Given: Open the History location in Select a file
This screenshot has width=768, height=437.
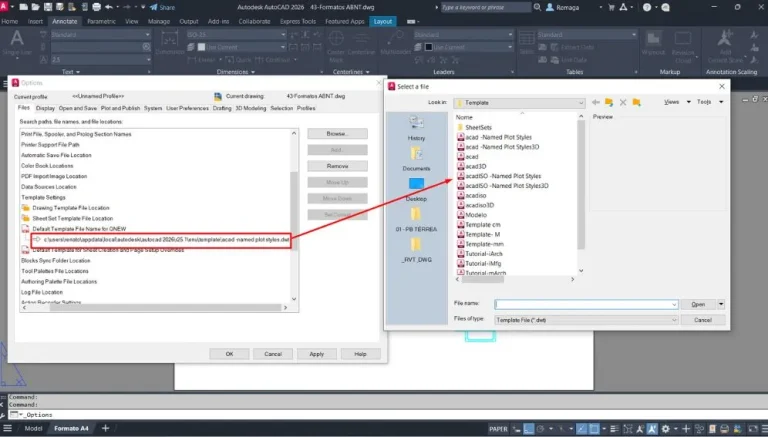Looking at the screenshot, I should pos(416,128).
